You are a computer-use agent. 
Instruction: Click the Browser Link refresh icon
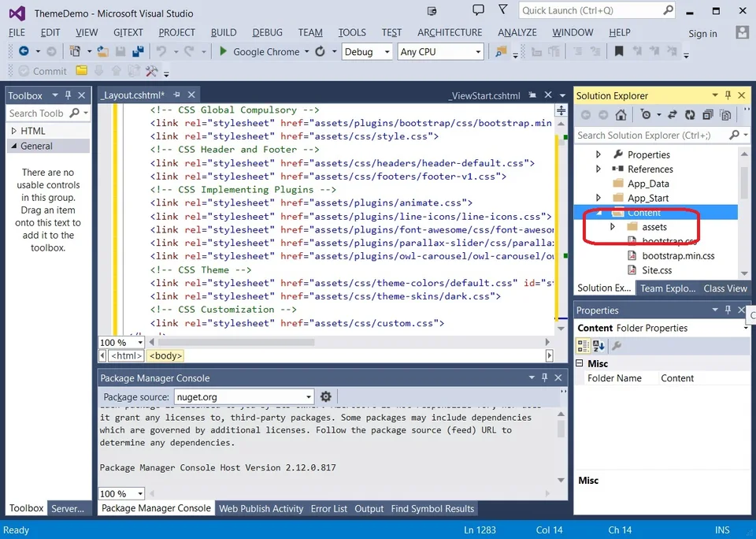click(321, 51)
